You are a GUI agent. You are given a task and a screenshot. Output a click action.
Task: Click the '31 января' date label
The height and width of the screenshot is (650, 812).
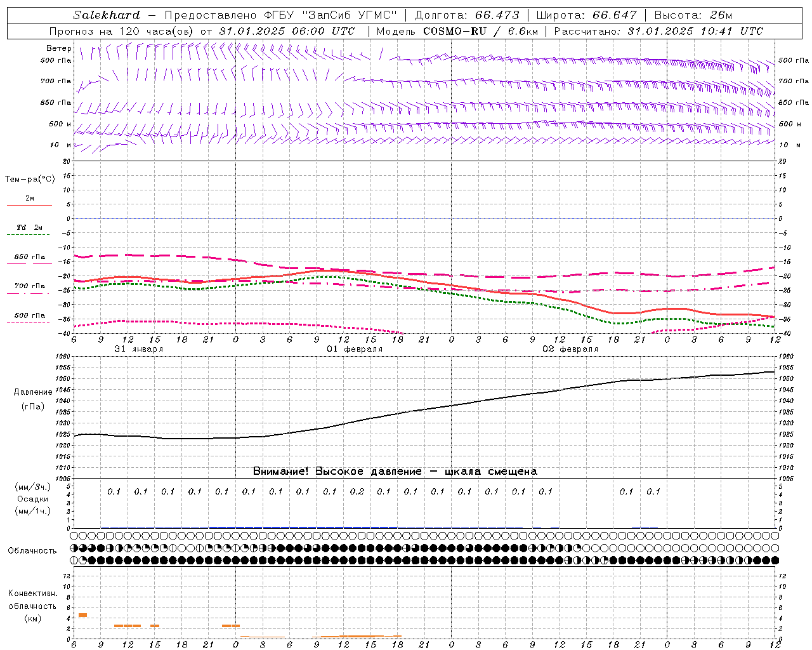139,349
